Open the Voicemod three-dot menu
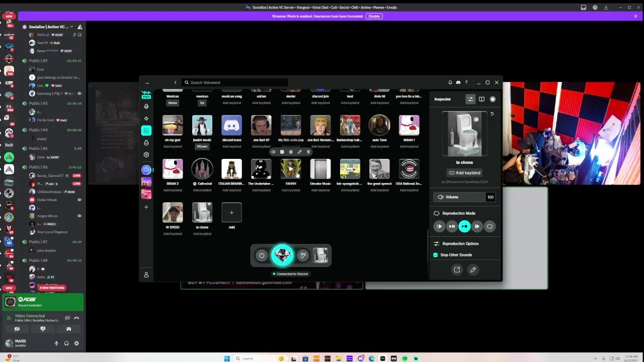Viewport: 644px width, 362px height. coord(147,82)
